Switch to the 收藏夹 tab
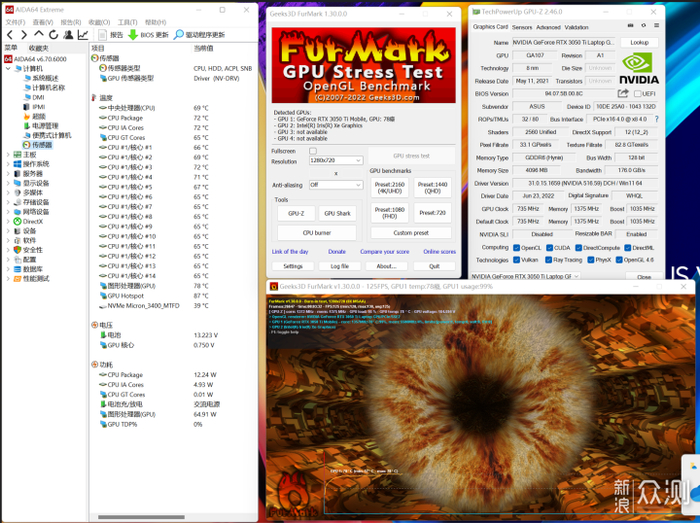This screenshot has height=523, width=700. coord(38,48)
